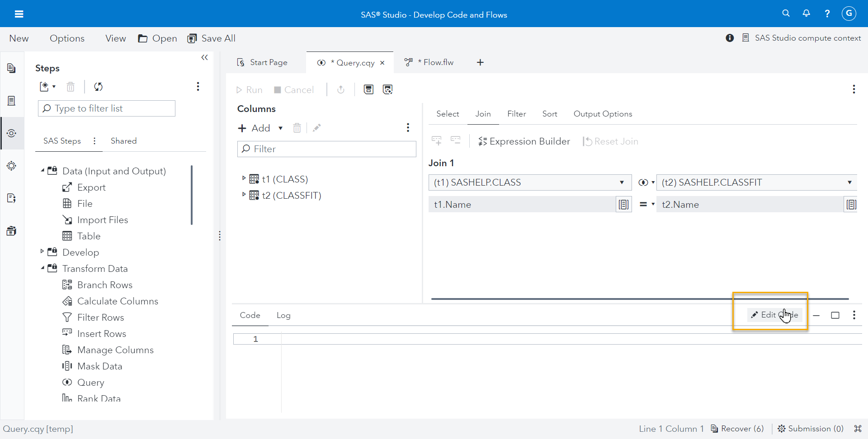Toggle the preview eye on the Query.cqy tab
The height and width of the screenshot is (439, 868).
pos(321,63)
